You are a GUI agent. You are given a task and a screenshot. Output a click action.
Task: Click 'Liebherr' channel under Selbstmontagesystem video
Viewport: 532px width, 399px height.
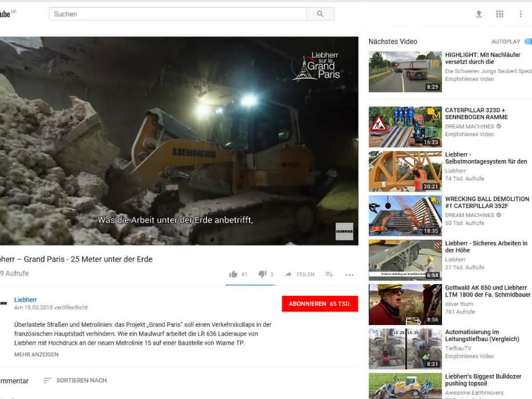coord(455,171)
